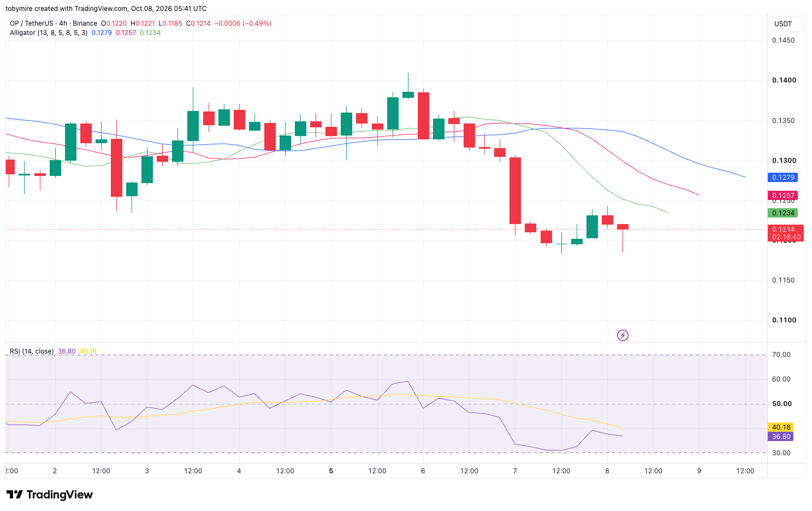The width and height of the screenshot is (812, 511).
Task: Click the green 0.1234 value in the Alligator legend
Action: [x=150, y=33]
